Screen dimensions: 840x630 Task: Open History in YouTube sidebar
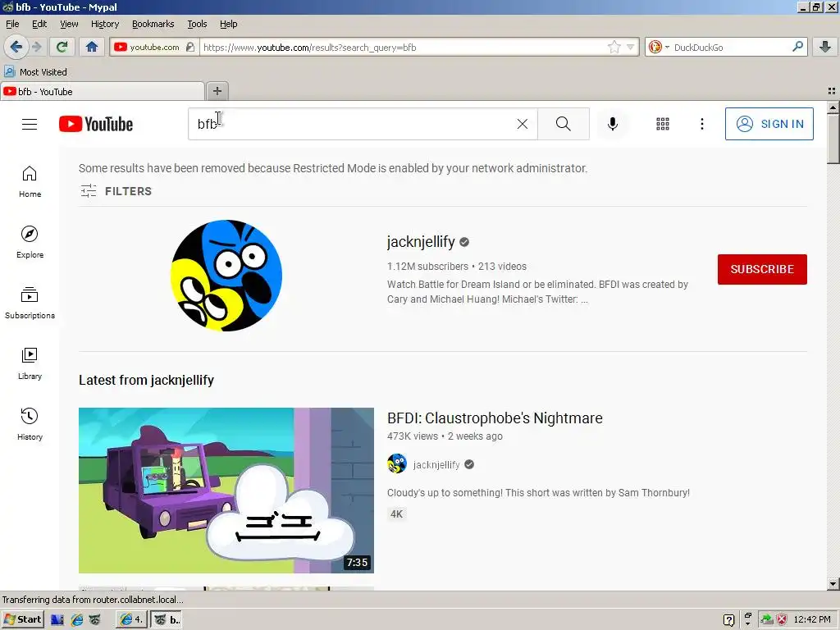[x=30, y=424]
